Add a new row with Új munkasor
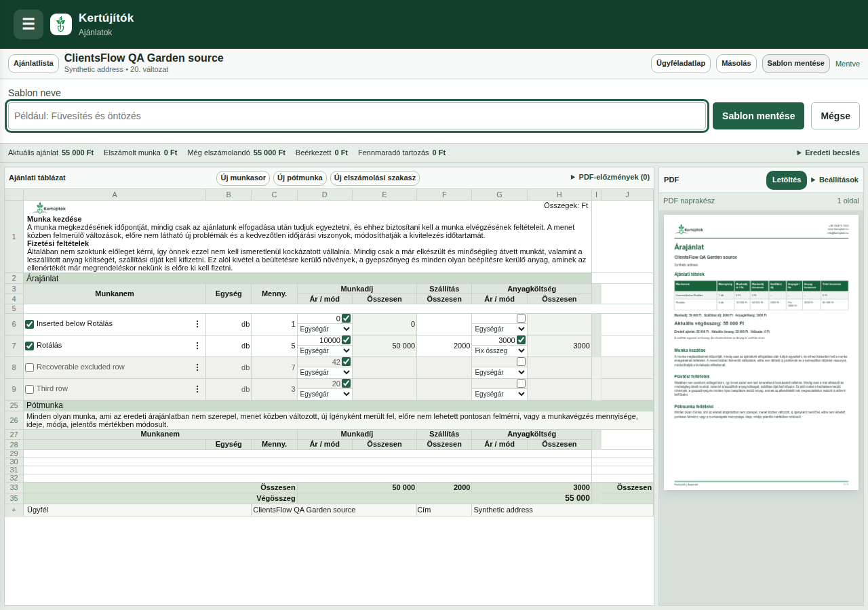The width and height of the screenshot is (868, 610). pyautogui.click(x=243, y=178)
